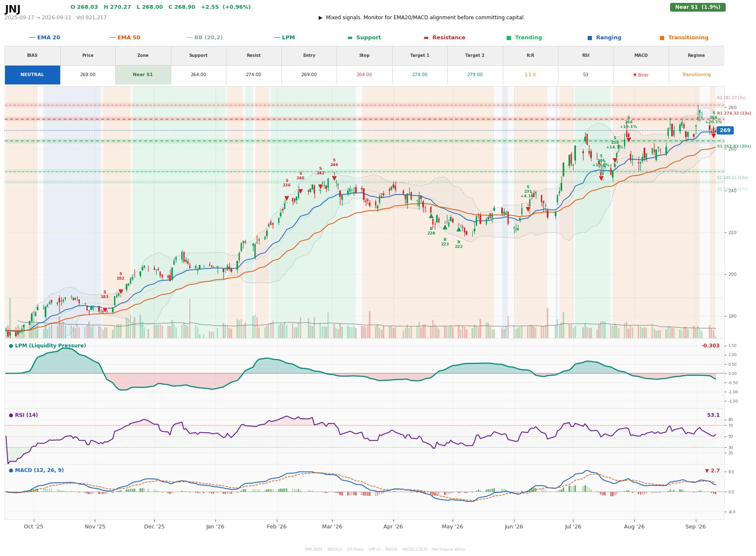Click the MACD reading 2.7 with down arrow
Image resolution: width=756 pixels, height=556 pixels.
pos(713,471)
